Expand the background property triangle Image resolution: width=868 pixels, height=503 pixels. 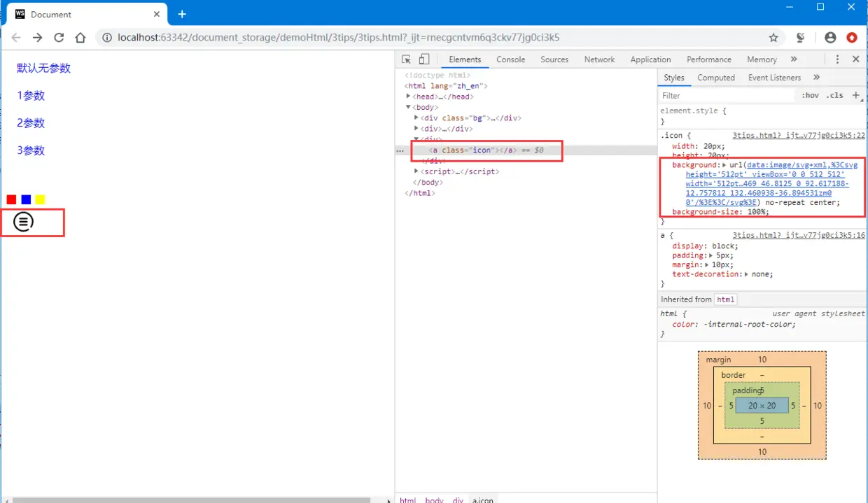pos(724,165)
